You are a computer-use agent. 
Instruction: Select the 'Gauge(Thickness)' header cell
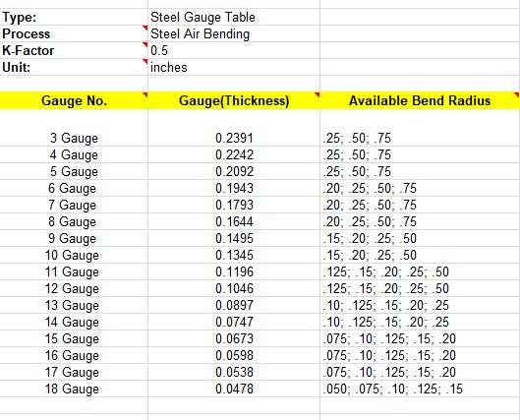[x=234, y=100]
